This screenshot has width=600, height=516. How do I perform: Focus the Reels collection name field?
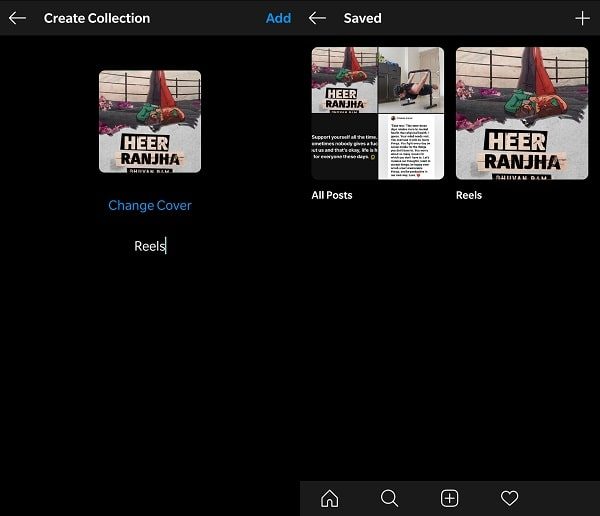(150, 246)
